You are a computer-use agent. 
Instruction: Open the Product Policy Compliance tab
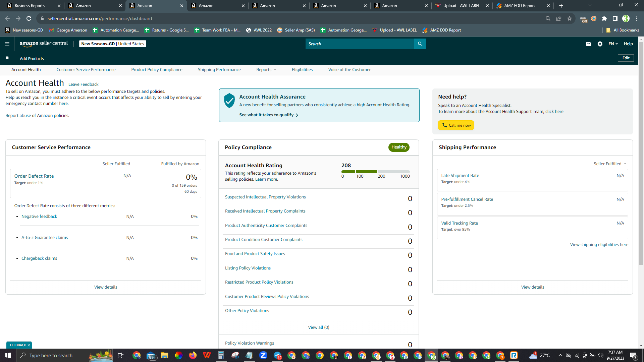click(x=157, y=70)
